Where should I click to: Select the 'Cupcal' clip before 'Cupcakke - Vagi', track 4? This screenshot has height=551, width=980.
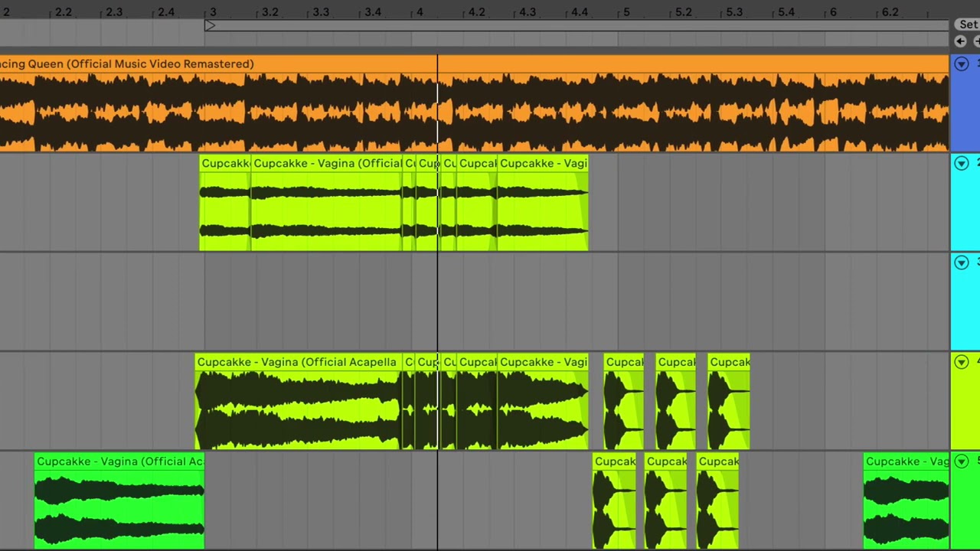[x=477, y=401]
